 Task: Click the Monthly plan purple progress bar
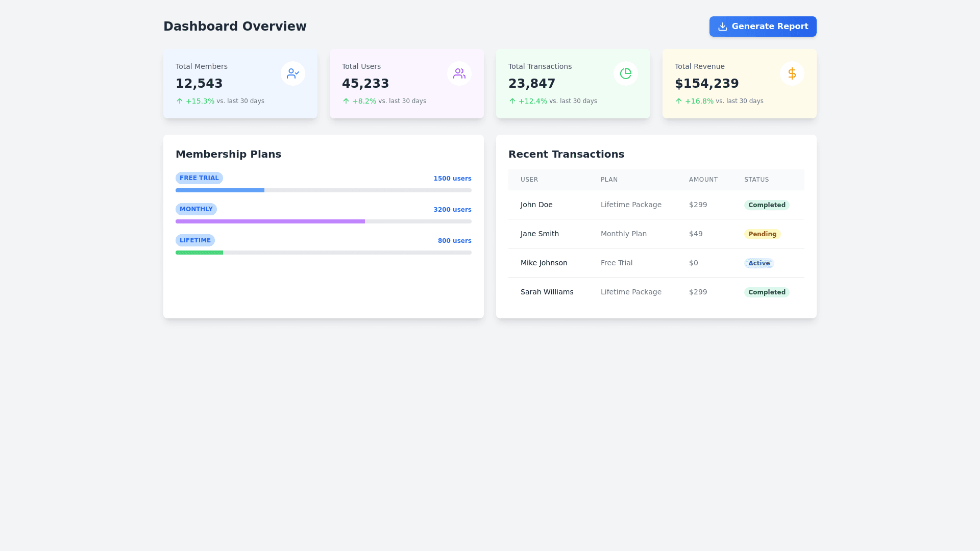pos(270,221)
